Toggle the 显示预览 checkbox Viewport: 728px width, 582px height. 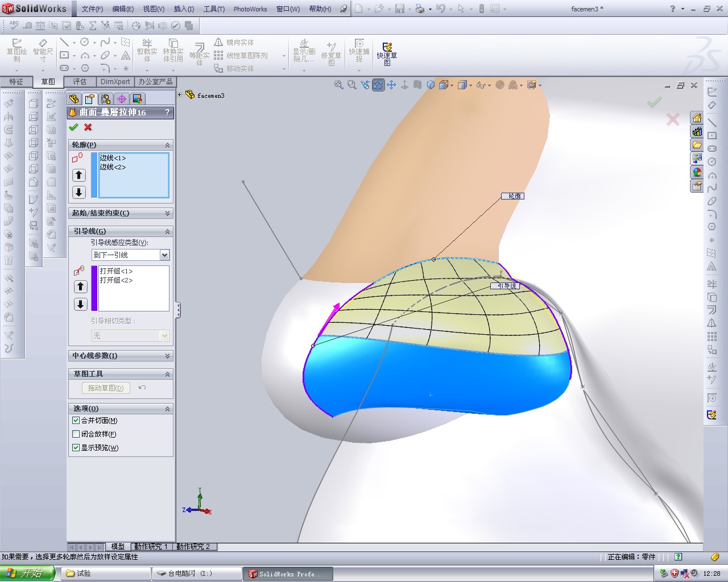click(76, 448)
